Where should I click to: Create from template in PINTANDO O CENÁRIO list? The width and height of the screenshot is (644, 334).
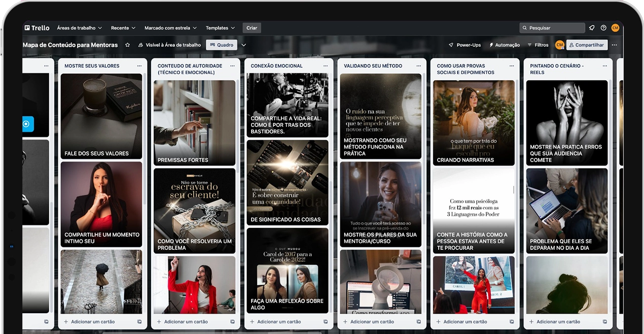pos(604,322)
